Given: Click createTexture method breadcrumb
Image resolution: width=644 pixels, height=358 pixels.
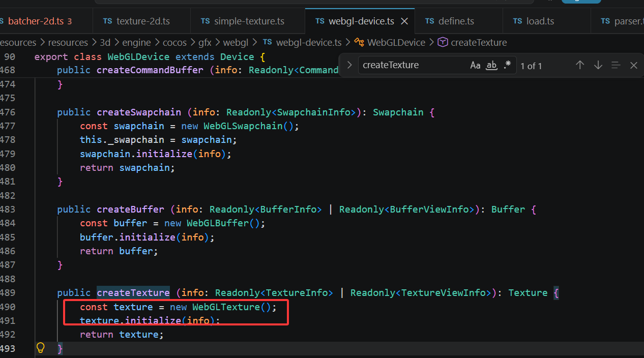Looking at the screenshot, I should click(479, 43).
